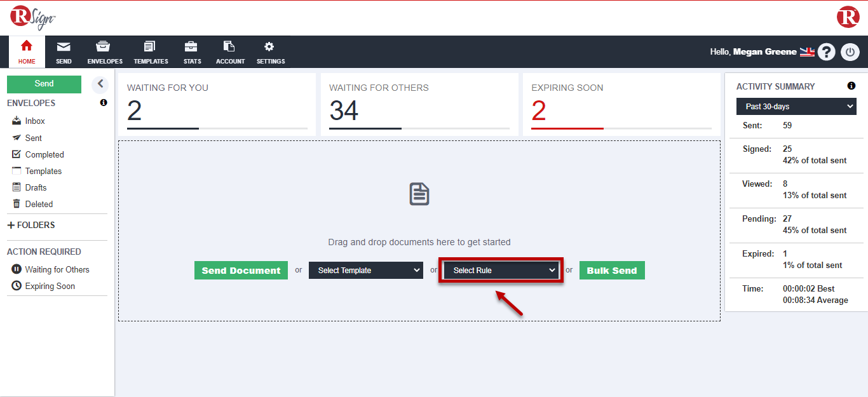The height and width of the screenshot is (397, 868).
Task: Open the Account navigation tab
Action: click(x=230, y=52)
